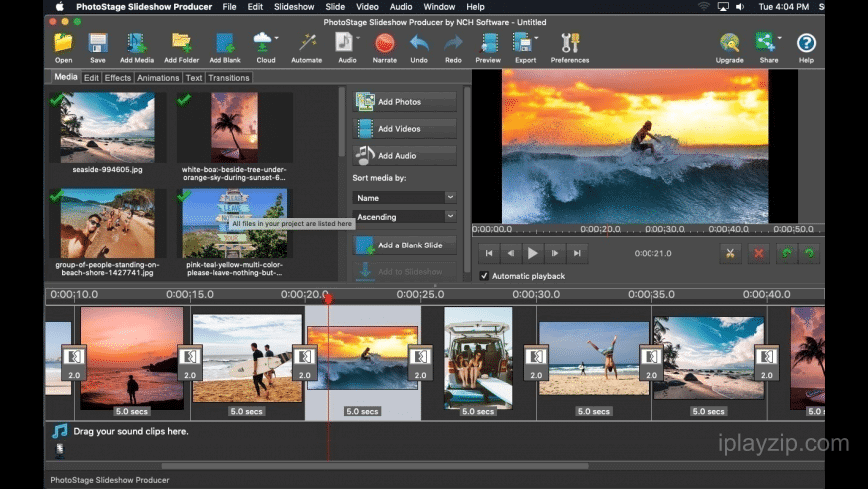Select the white-boat-beside-tree media thumbnail
This screenshot has width=868, height=489.
pos(234,128)
